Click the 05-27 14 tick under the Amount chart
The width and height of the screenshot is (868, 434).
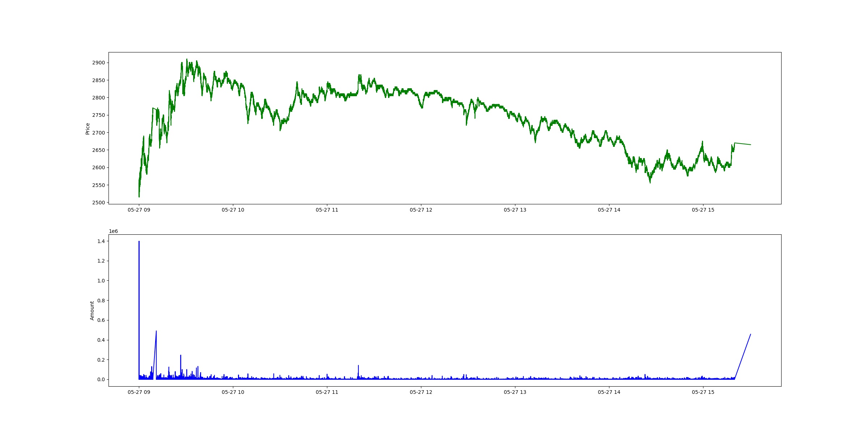coord(609,392)
